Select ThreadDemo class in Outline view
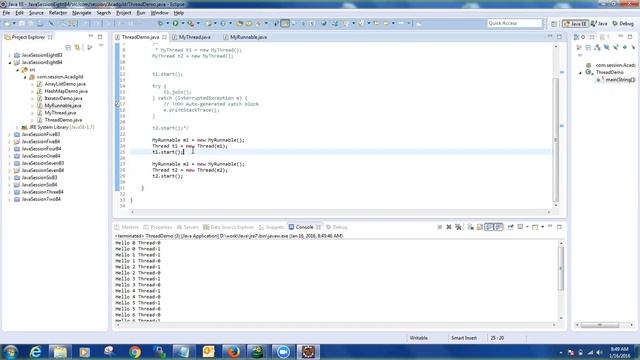The height and width of the screenshot is (360, 640). (x=609, y=72)
